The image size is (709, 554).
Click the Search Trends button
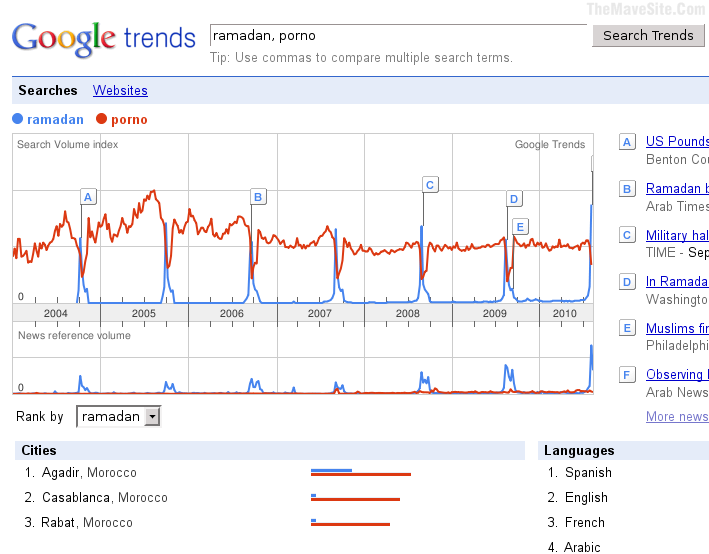click(x=648, y=35)
